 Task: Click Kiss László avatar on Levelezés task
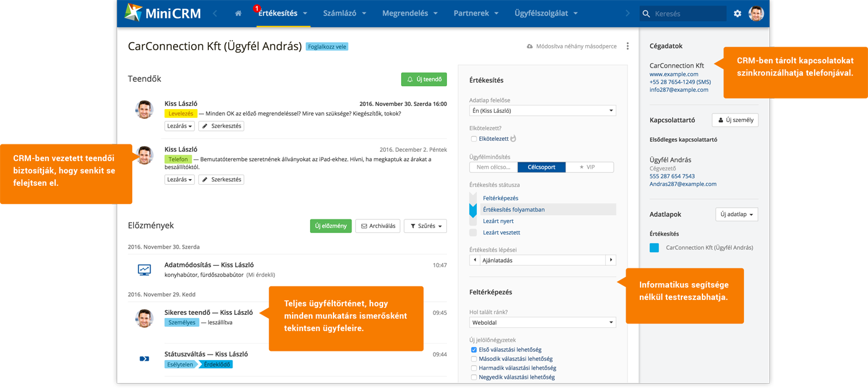144,109
